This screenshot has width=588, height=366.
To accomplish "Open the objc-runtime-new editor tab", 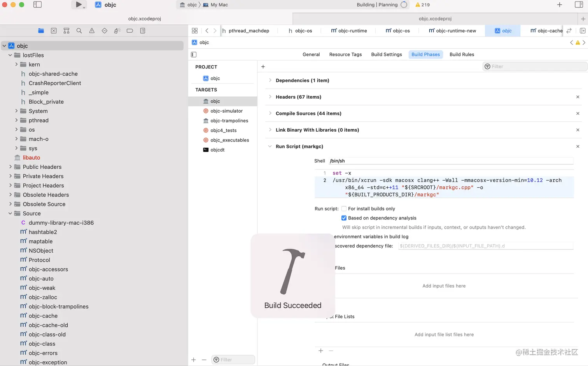I will tap(452, 31).
